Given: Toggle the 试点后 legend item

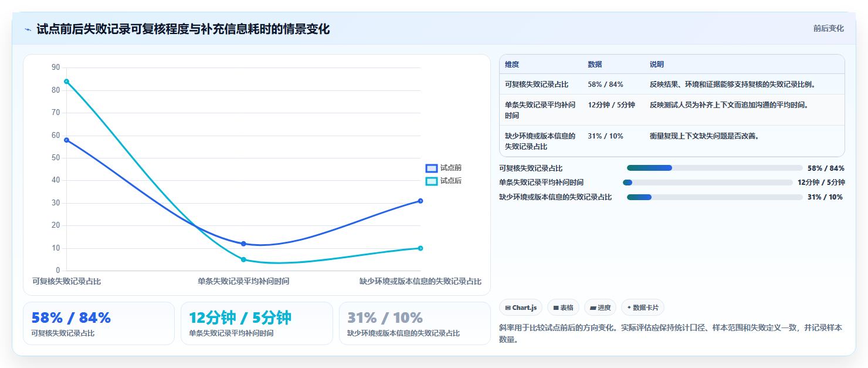Looking at the screenshot, I should click(443, 181).
